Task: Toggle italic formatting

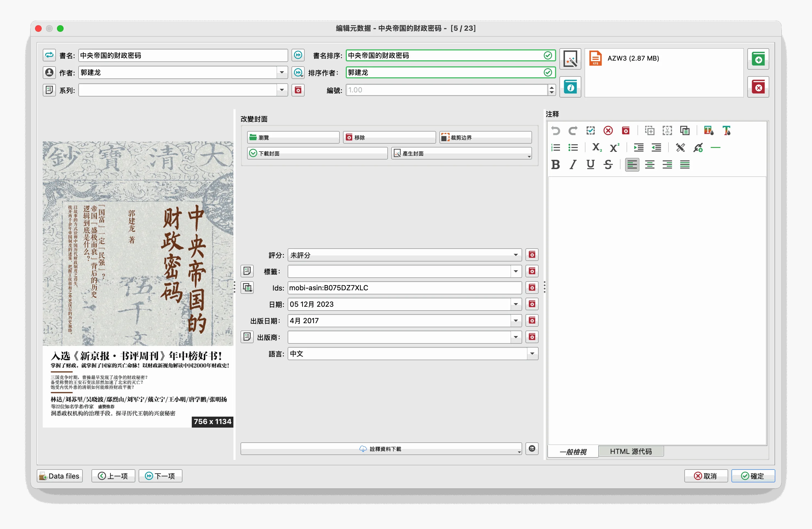Action: (573, 165)
